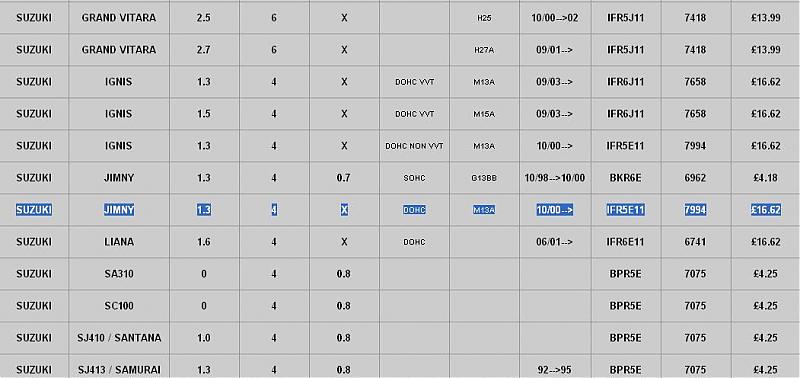The height and width of the screenshot is (378, 800).
Task: Select the highlighted M13A engine code
Action: click(x=484, y=210)
